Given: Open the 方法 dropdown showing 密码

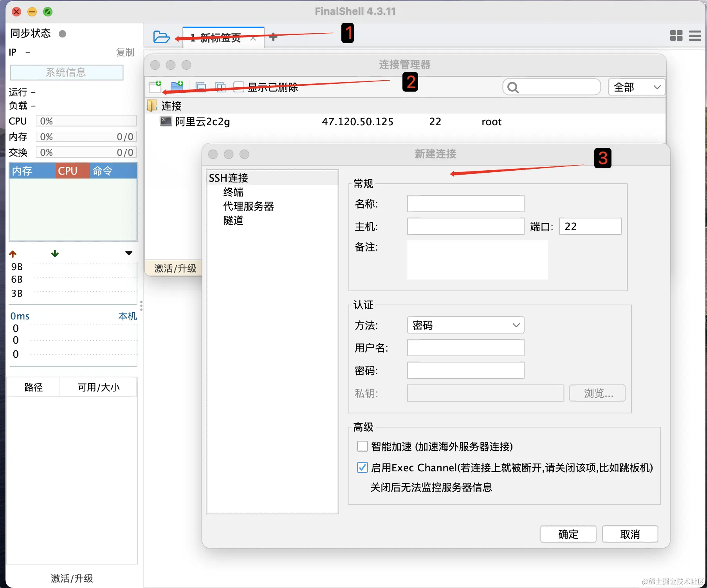Looking at the screenshot, I should click(465, 325).
